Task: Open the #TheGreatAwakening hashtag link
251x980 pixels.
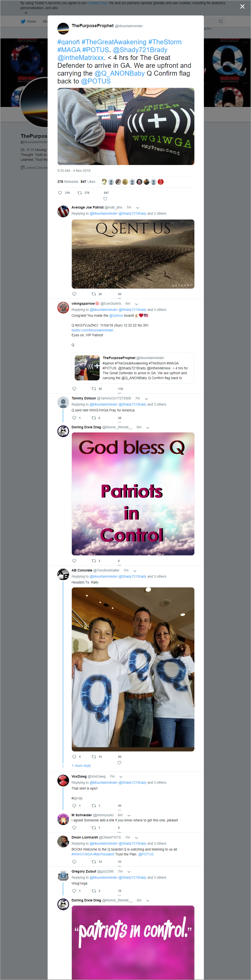Action: coord(114,42)
